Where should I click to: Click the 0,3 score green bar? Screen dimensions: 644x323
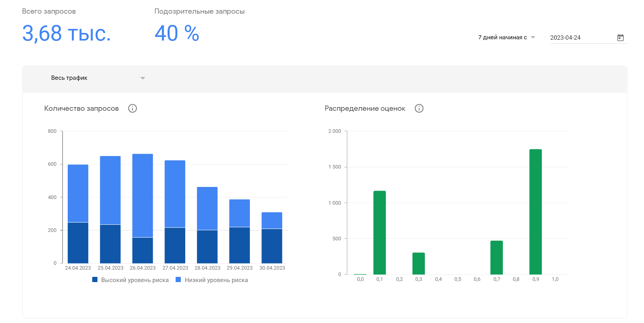click(x=418, y=263)
